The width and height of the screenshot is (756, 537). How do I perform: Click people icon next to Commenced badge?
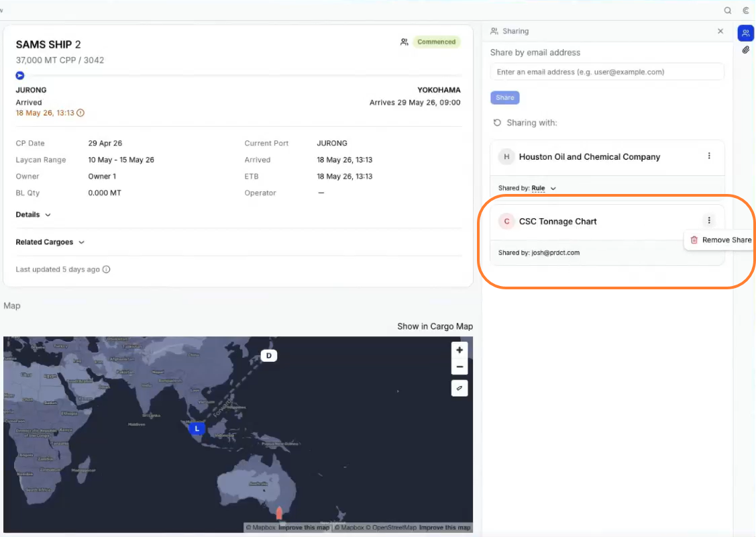pyautogui.click(x=404, y=42)
